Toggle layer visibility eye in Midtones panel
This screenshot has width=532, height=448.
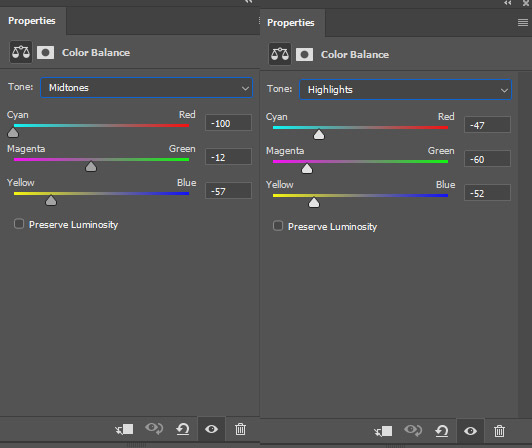(x=211, y=429)
